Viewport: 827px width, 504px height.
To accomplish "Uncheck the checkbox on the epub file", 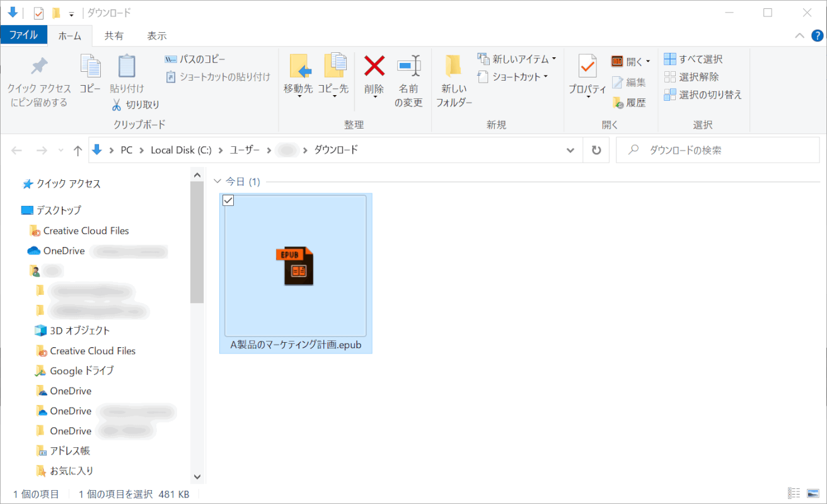I will click(229, 200).
